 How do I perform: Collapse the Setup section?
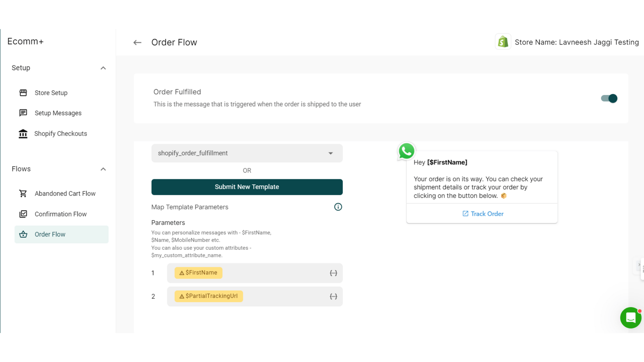pyautogui.click(x=103, y=68)
